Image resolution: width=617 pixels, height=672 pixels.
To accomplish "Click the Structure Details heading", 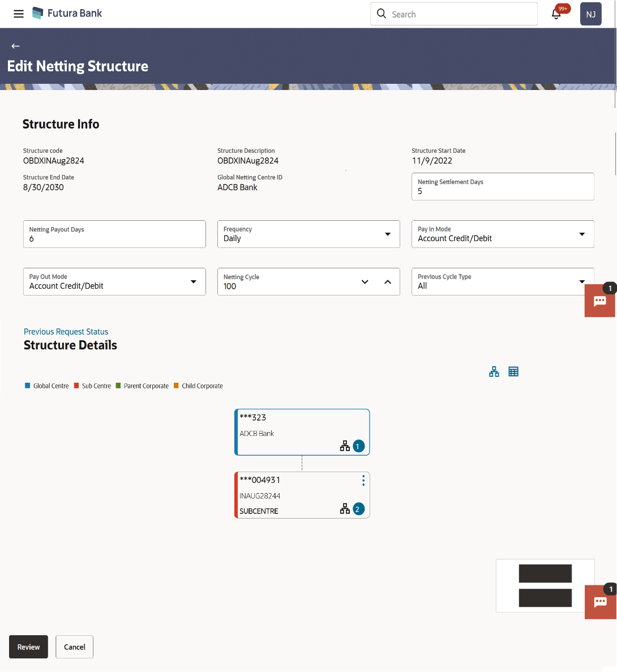I will (x=70, y=345).
